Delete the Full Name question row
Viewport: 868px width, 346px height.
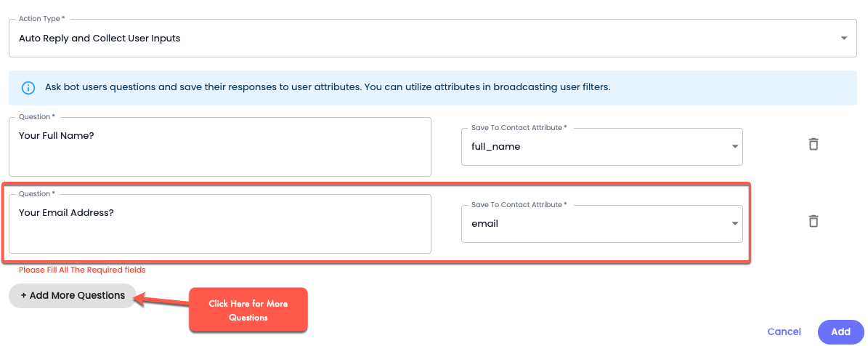point(814,144)
